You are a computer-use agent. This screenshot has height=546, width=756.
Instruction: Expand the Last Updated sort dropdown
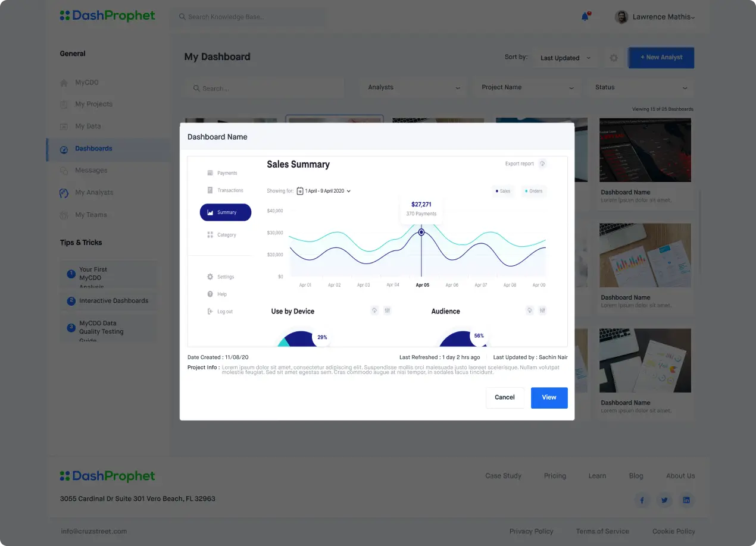click(x=565, y=58)
